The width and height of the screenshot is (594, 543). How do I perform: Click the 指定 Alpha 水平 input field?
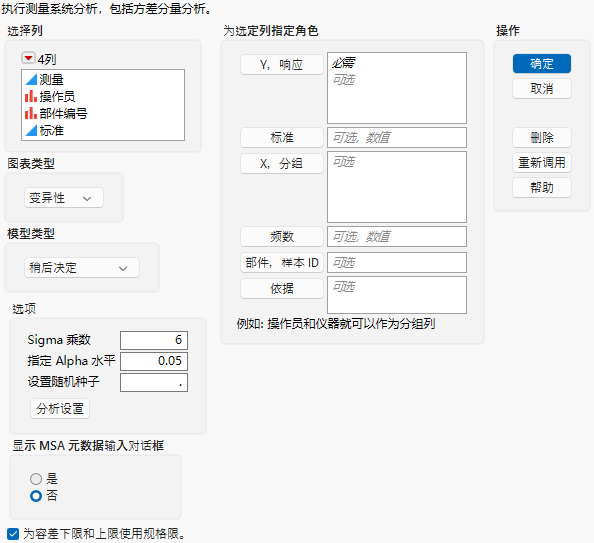[x=154, y=361]
